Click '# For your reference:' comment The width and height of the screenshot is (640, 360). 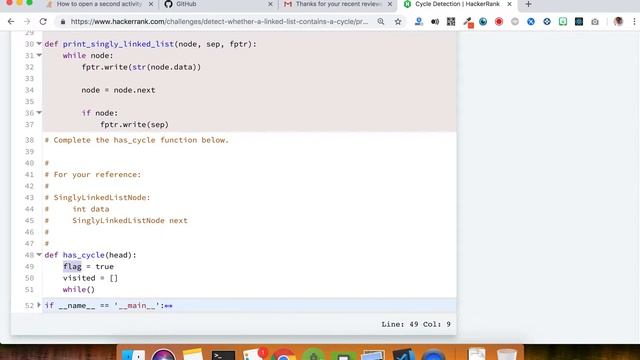point(93,174)
